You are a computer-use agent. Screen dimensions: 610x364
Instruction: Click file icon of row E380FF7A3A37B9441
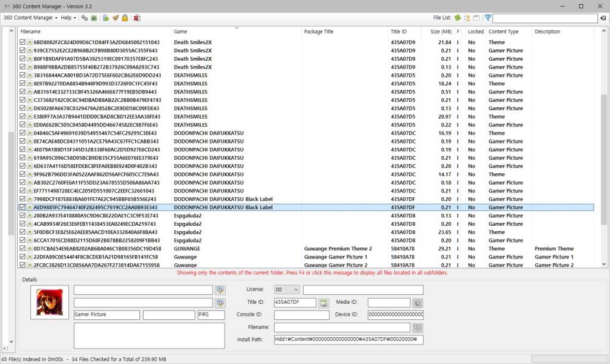click(30, 117)
